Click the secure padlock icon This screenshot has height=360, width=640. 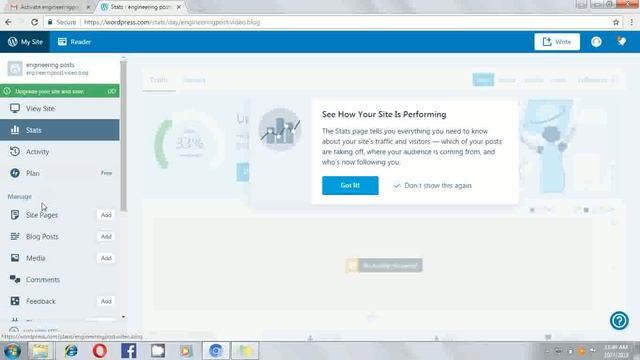click(50, 22)
